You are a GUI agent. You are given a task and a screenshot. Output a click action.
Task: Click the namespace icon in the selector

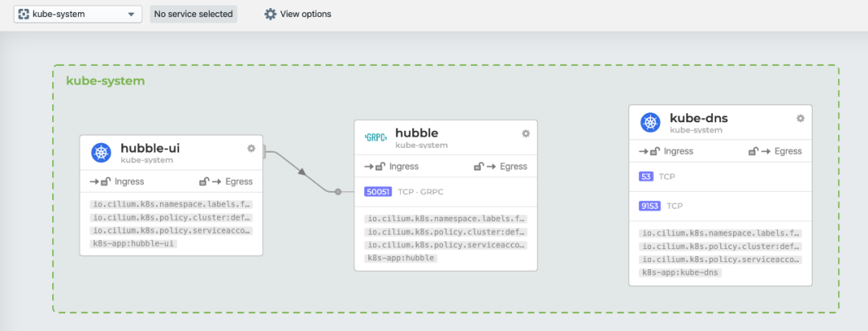pos(24,14)
